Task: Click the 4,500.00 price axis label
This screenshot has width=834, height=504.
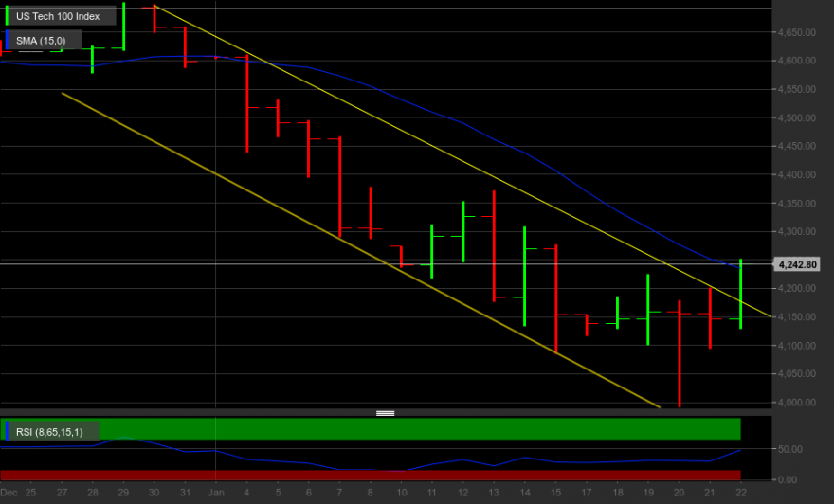Action: [796, 118]
